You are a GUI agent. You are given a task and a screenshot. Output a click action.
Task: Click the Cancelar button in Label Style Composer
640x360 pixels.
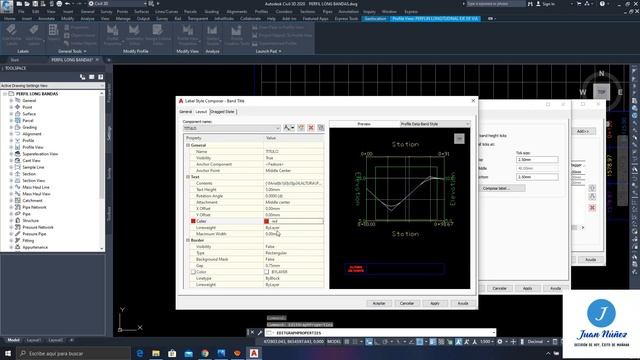click(407, 303)
